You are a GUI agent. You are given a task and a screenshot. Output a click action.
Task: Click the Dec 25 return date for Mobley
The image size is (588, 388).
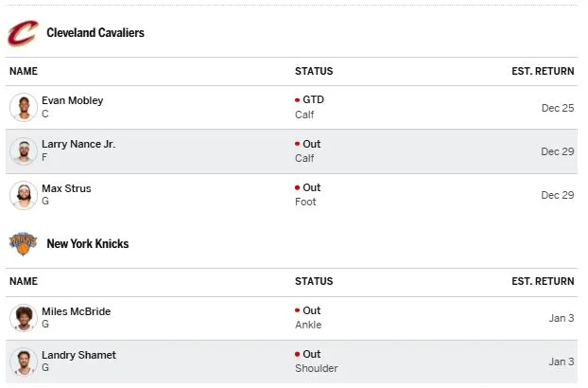[x=557, y=108]
